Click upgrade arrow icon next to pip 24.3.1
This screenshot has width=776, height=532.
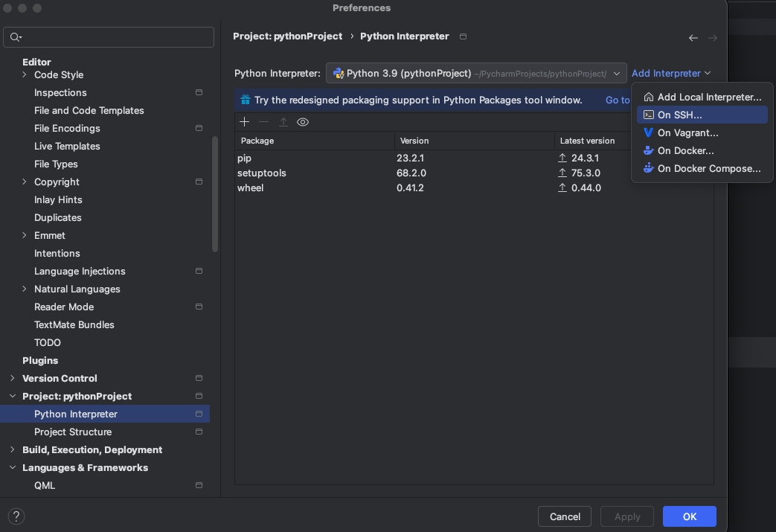tap(562, 158)
